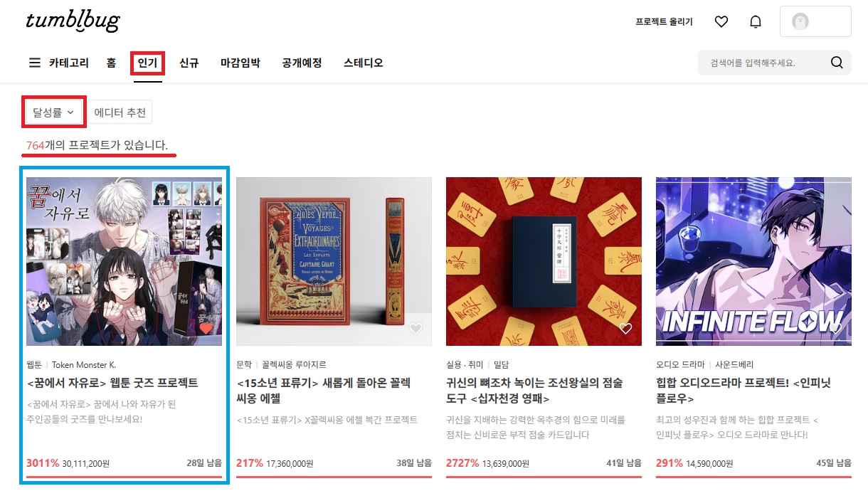The height and width of the screenshot is (491, 868).
Task: Open the notification bell icon
Action: click(x=756, y=21)
